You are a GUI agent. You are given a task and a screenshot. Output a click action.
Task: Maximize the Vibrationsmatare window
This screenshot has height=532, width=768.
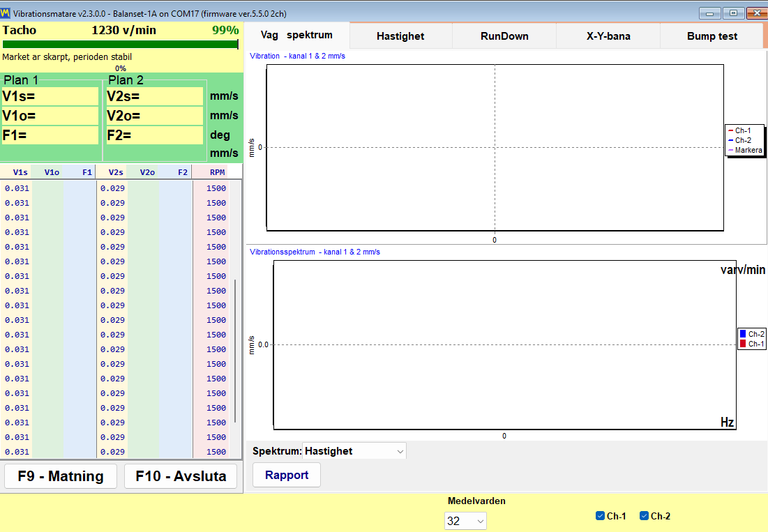(733, 13)
